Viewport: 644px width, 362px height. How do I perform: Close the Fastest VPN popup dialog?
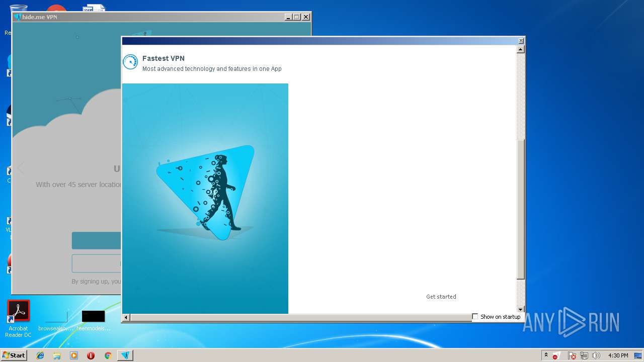(x=521, y=41)
